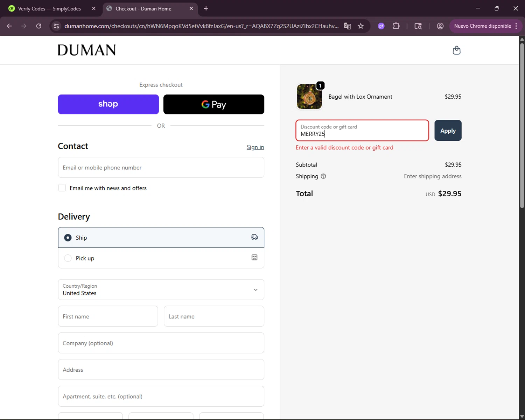Click the Last name field
Viewport: 525px width, 420px height.
point(214,316)
